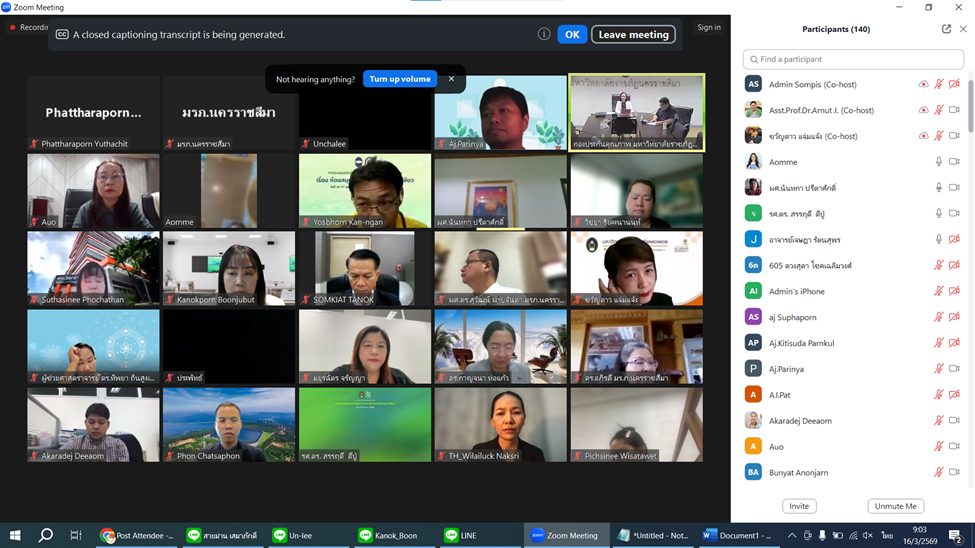Click the Leave meeting button
Image resolution: width=975 pixels, height=548 pixels.
[633, 34]
